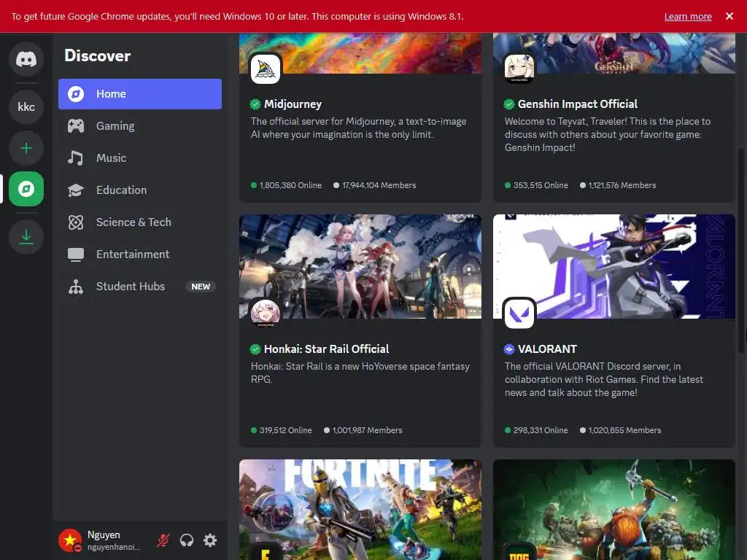The height and width of the screenshot is (560, 747).
Task: Click Learn more in Chrome banner
Action: click(x=688, y=16)
